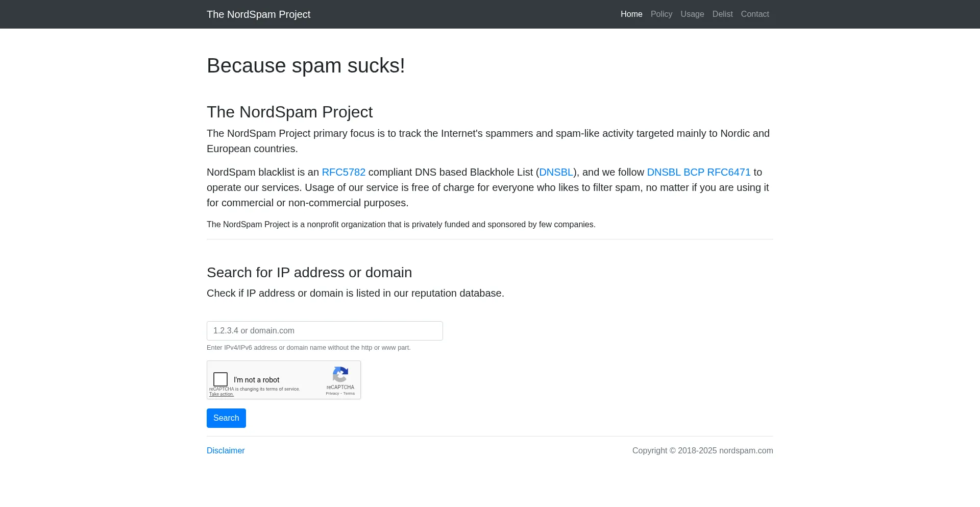
Task: Focus the IP address or domain input
Action: coord(325,331)
